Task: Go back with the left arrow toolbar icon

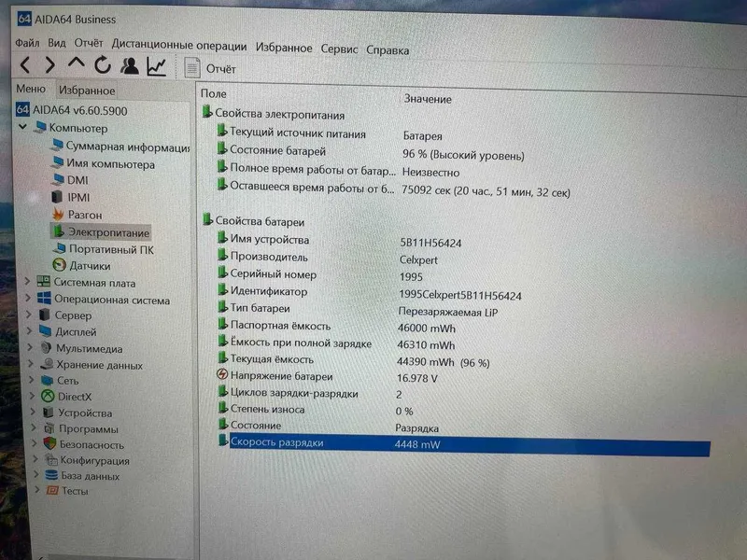Action: click(x=26, y=64)
